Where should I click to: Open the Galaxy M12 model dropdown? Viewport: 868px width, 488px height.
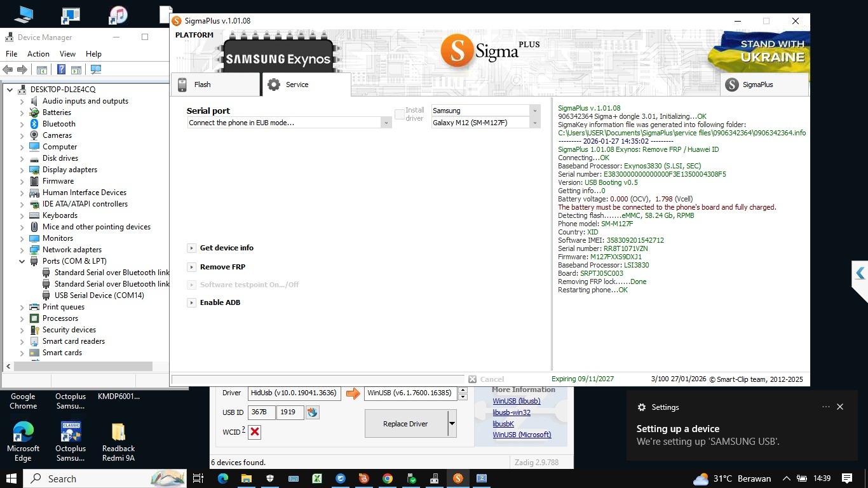click(x=534, y=123)
